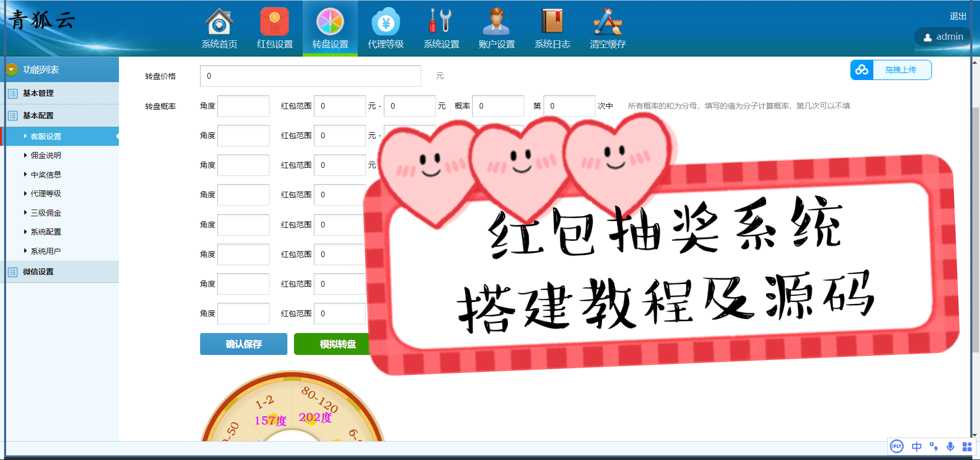Toggle the 中 Chinese input mode icon

point(917,447)
